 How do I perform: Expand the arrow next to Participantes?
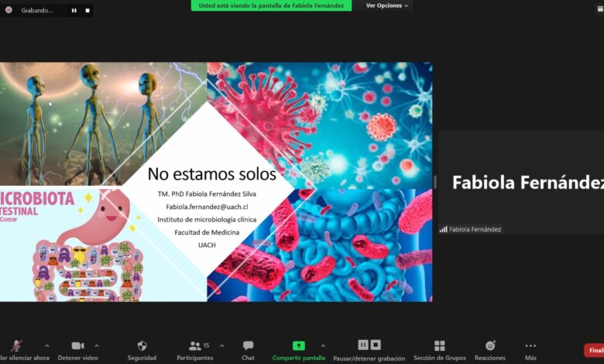click(x=222, y=345)
